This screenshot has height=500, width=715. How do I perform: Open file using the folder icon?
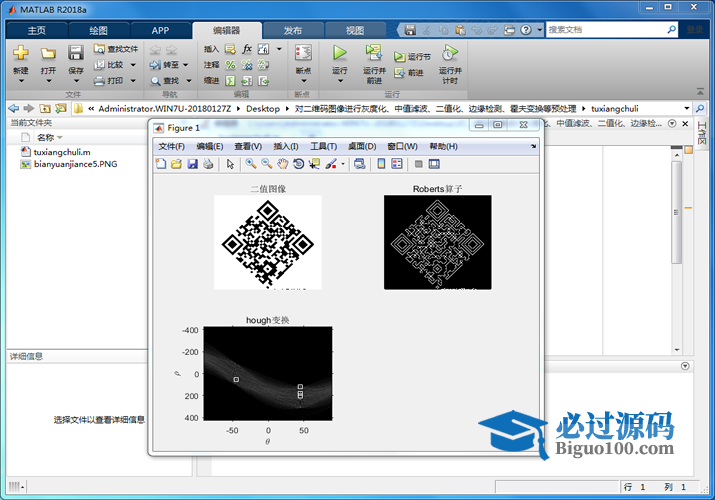tap(48, 53)
